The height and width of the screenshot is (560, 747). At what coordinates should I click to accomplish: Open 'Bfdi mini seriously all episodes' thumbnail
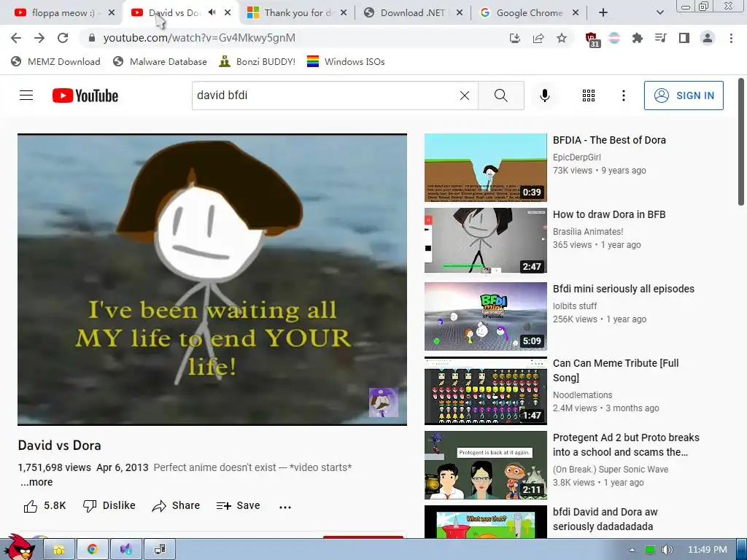click(x=485, y=316)
